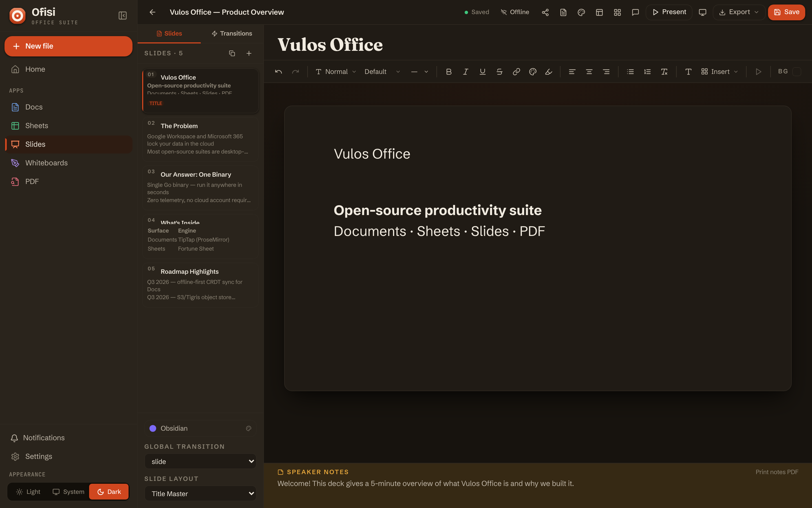The height and width of the screenshot is (508, 812).
Task: Open the theme palette icon in top bar
Action: [x=581, y=12]
